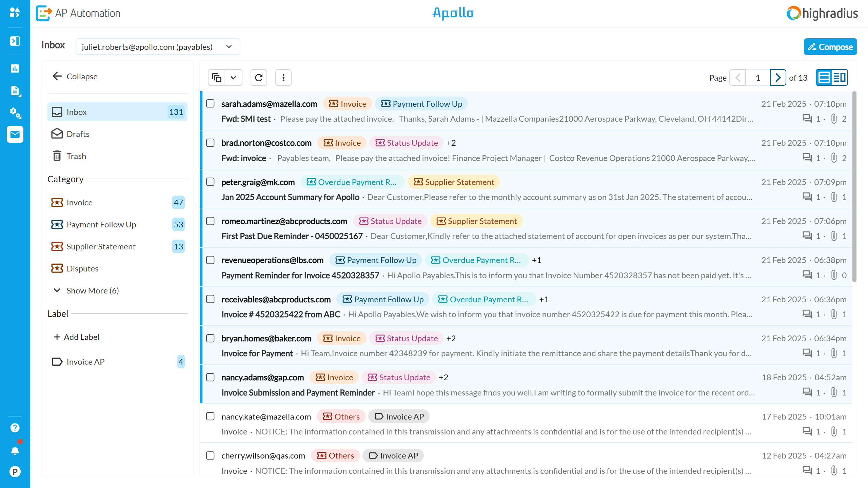
Task: Select the sarah.adams@mazella.com email checkbox
Action: coord(210,104)
